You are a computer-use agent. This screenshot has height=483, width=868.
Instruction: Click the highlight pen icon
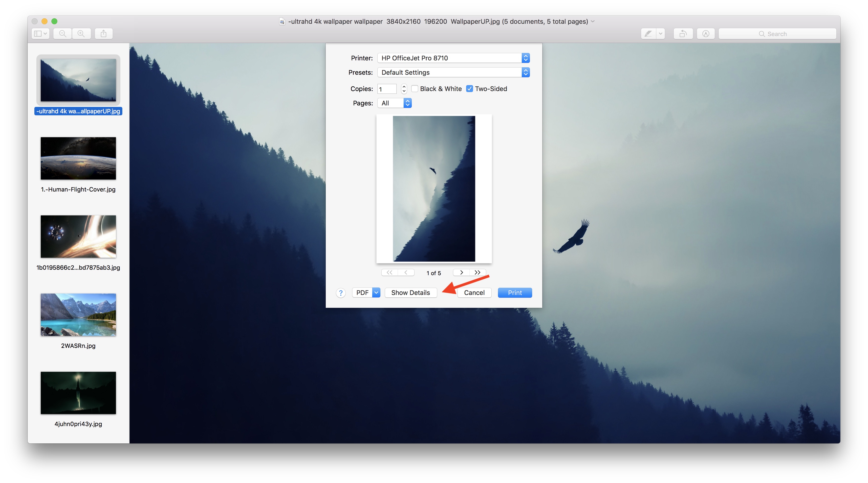pyautogui.click(x=648, y=34)
